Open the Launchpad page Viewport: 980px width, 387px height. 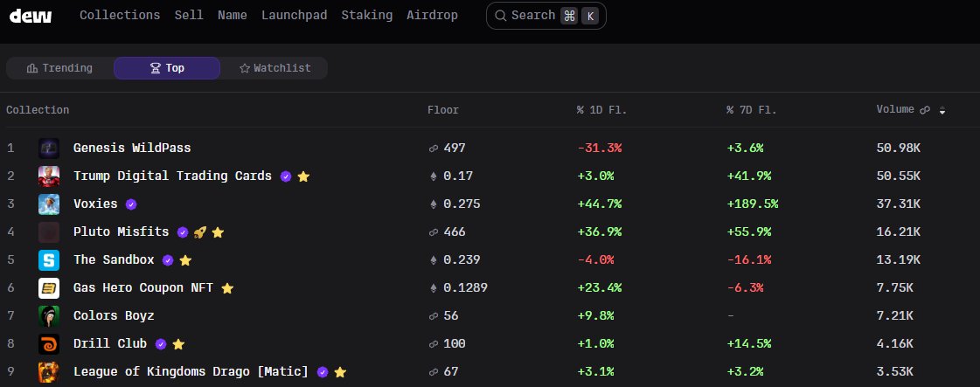coord(294,15)
